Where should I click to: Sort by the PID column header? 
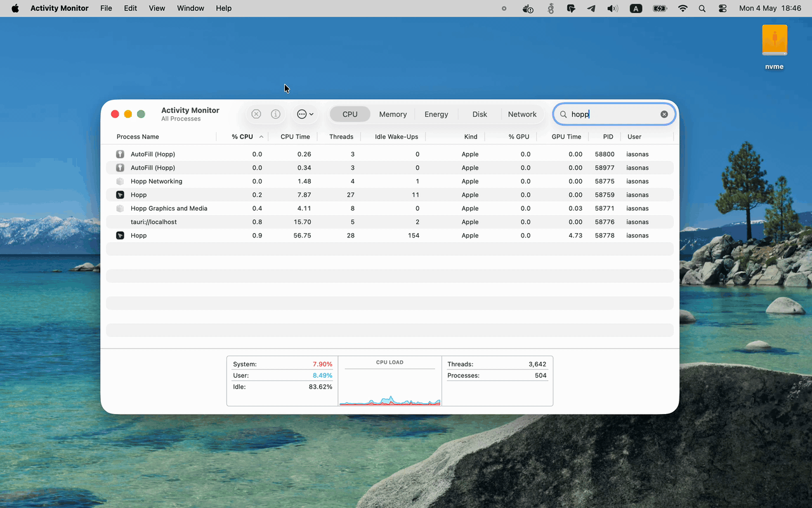[x=608, y=137]
